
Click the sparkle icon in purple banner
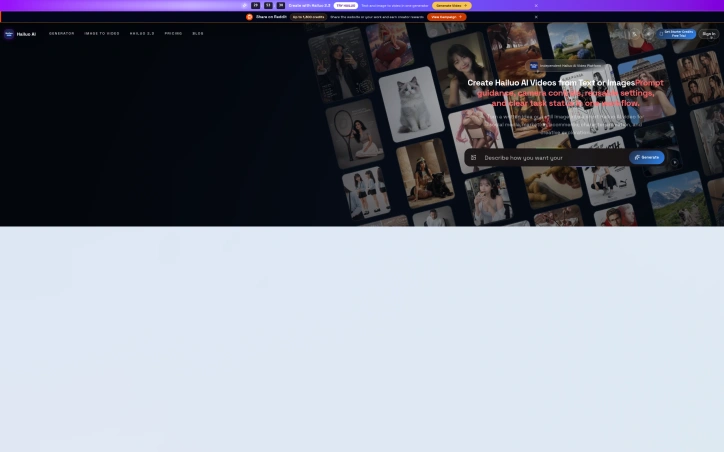click(x=244, y=6)
